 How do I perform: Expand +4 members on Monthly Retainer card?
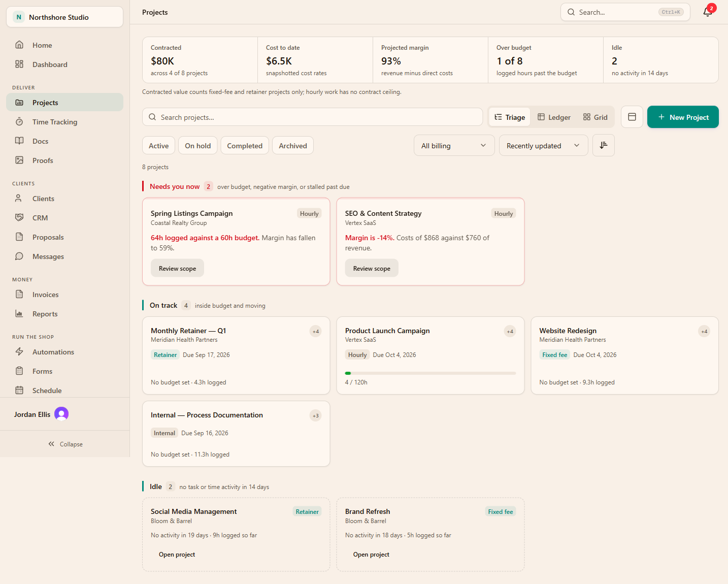coord(316,331)
